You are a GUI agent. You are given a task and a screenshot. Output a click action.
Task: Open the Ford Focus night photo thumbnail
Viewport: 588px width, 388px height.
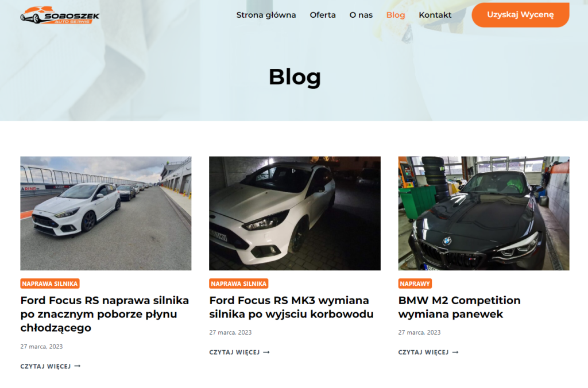point(295,214)
